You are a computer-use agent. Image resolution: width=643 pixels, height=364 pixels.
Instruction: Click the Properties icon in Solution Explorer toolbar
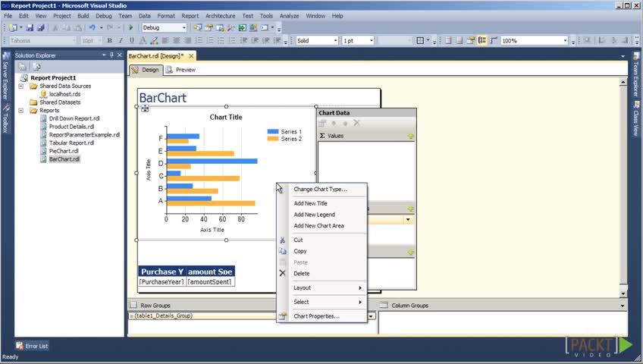[x=22, y=67]
